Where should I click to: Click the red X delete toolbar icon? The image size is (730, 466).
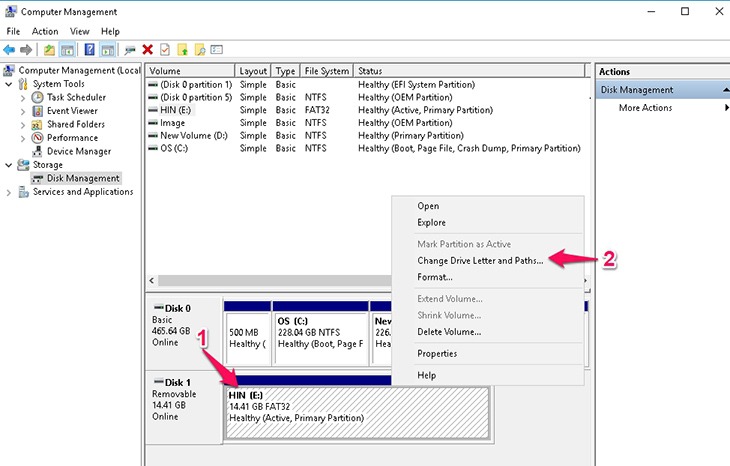pos(148,49)
